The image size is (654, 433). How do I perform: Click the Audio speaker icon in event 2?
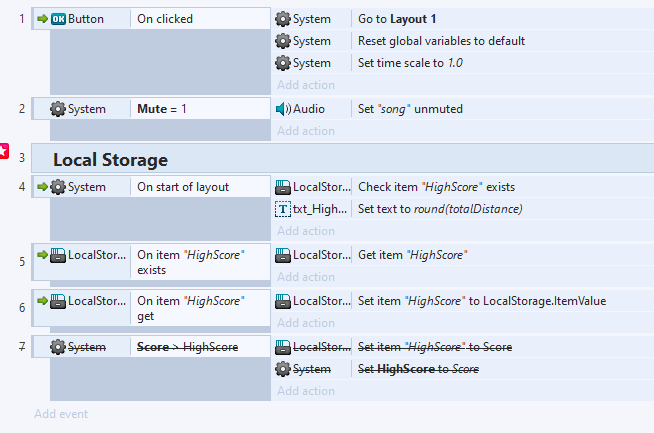pos(283,109)
